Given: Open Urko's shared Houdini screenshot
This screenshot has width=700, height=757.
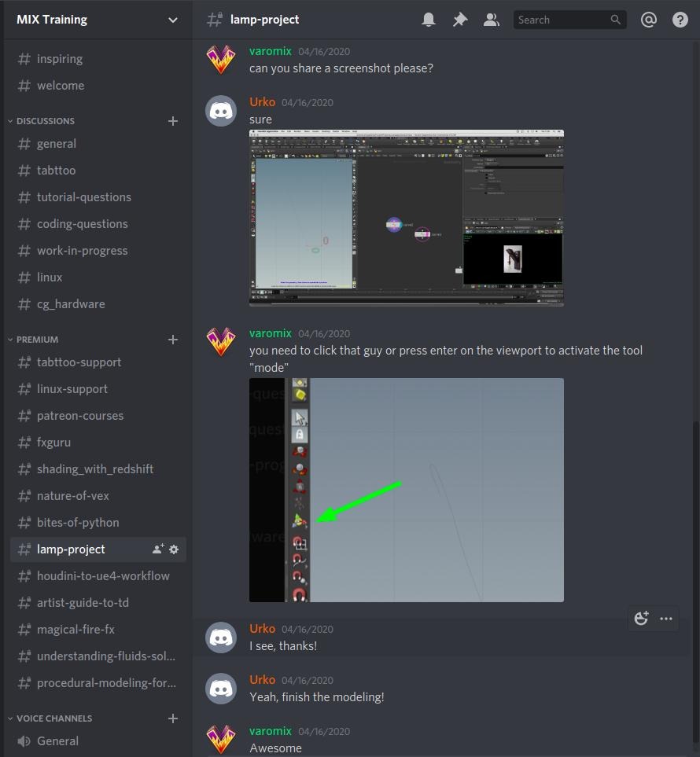Looking at the screenshot, I should click(x=406, y=218).
